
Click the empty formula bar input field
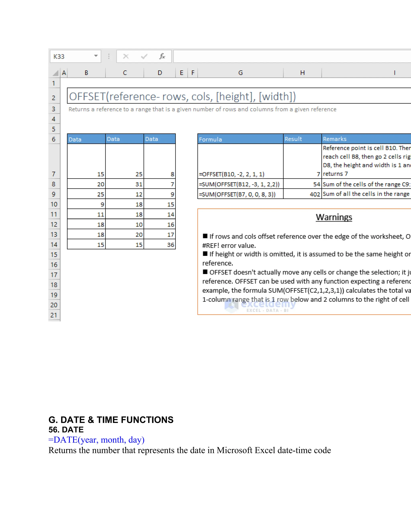(292, 57)
